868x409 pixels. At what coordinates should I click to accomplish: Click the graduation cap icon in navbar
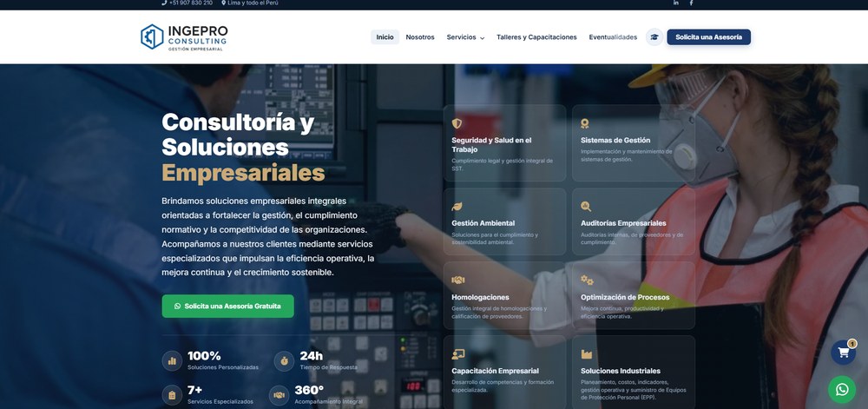(x=654, y=37)
